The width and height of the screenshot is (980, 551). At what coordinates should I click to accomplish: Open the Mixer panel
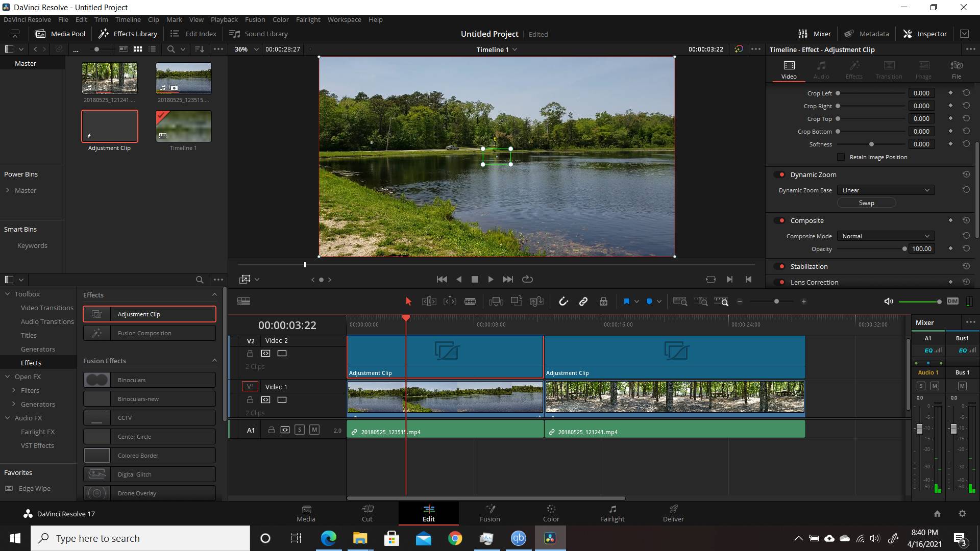(x=815, y=34)
